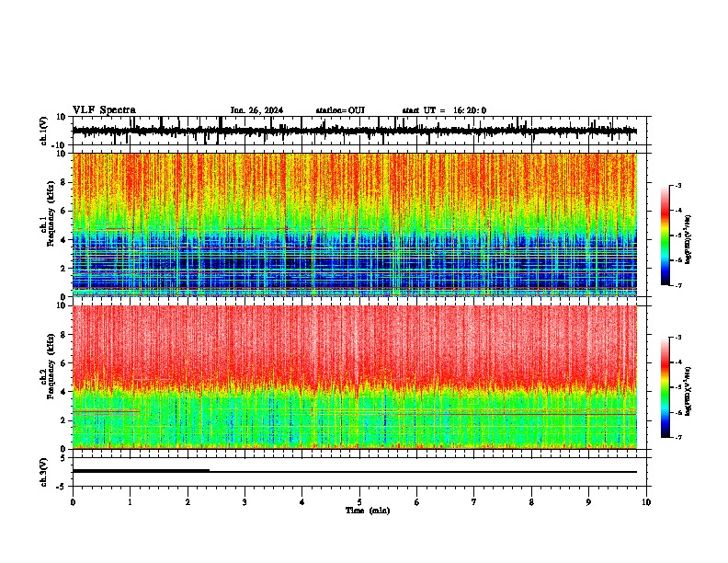Click the VLF Spectra title text
Image resolution: width=728 pixels, height=563 pixels.
(x=104, y=110)
